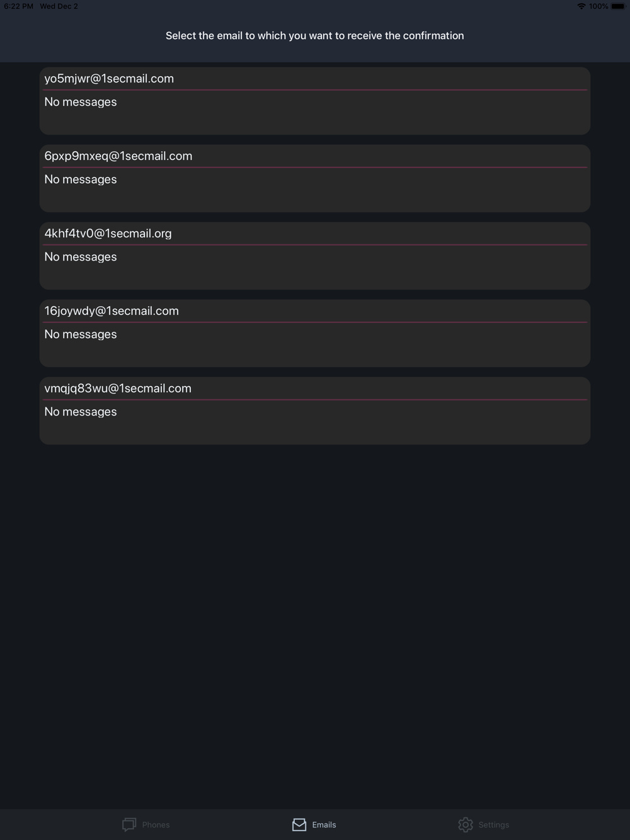Tap the Emails envelope icon
The image size is (630, 840).
(299, 824)
